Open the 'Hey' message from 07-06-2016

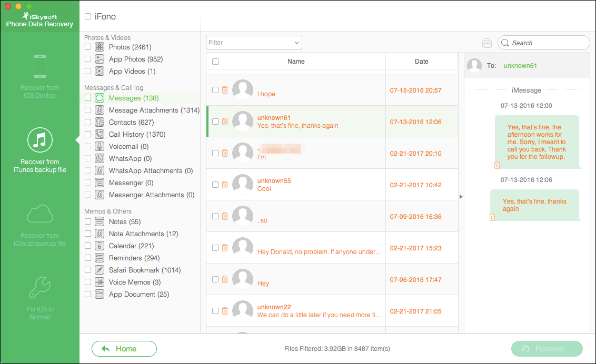click(x=332, y=279)
